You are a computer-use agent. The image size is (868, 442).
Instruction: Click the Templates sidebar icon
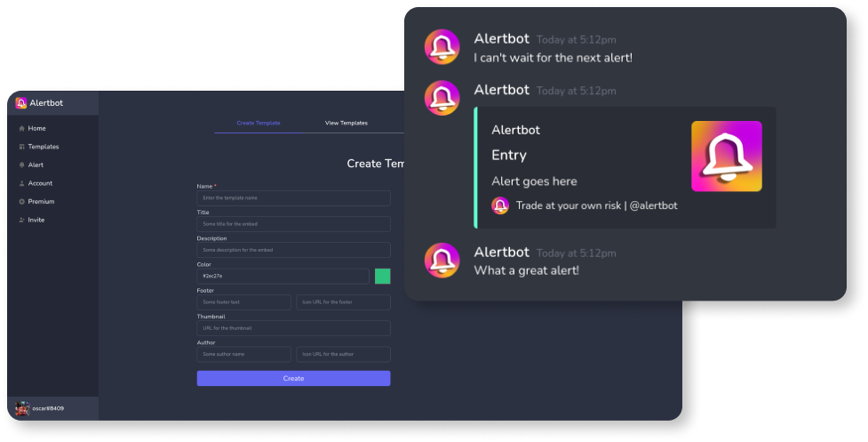pos(21,147)
